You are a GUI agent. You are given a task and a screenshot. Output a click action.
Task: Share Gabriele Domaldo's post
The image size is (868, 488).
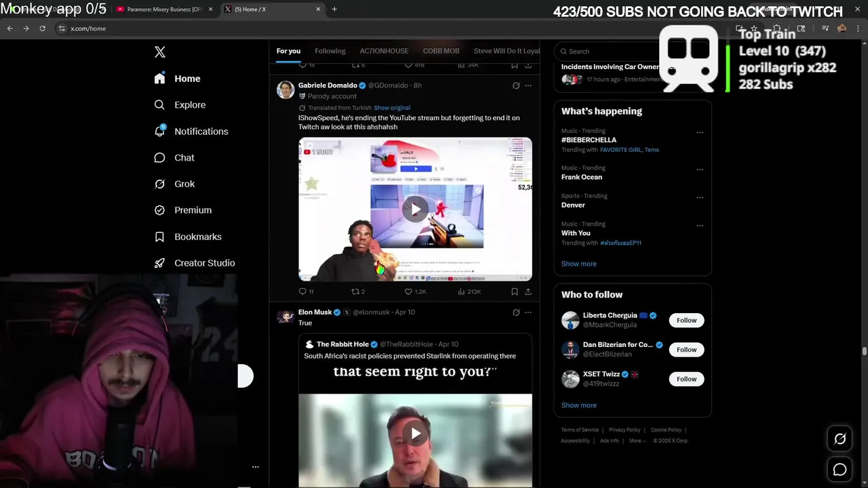click(x=528, y=291)
